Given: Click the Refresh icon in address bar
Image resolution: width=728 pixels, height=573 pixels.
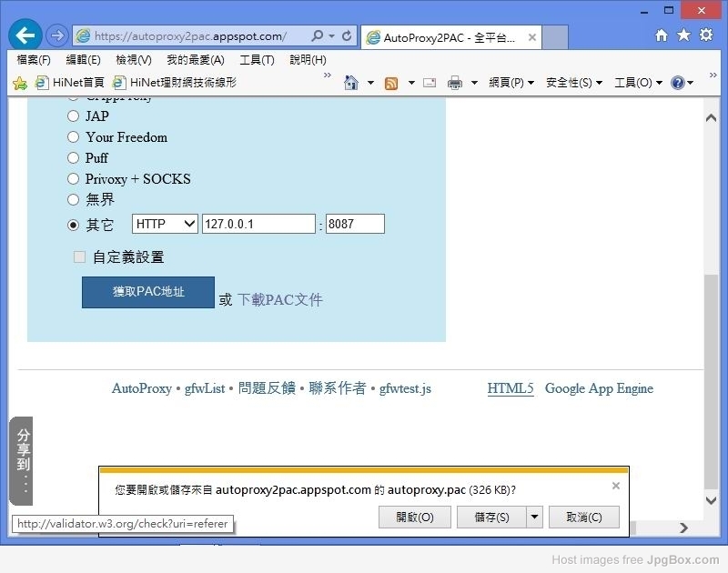Looking at the screenshot, I should (x=347, y=36).
